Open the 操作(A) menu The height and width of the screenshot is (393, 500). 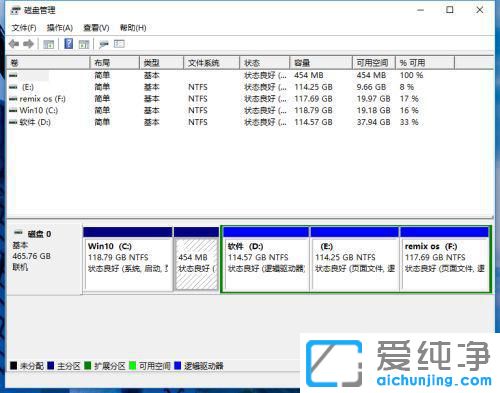click(60, 28)
